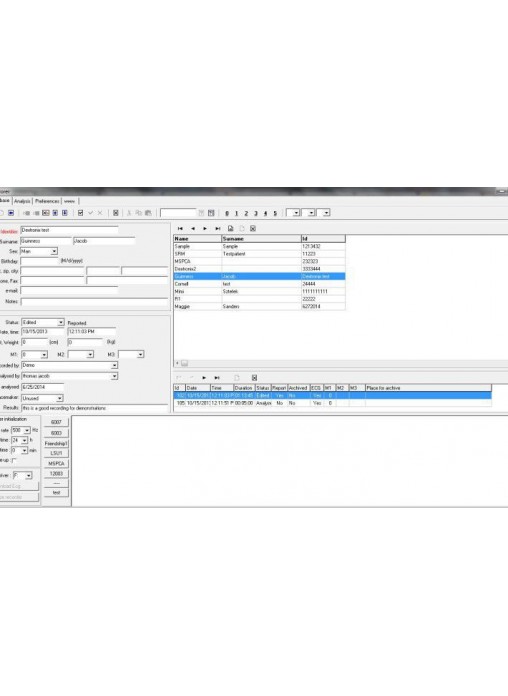Toggle the checkbox in initialization panel
Screen dimensions: 508x696
coord(15,461)
